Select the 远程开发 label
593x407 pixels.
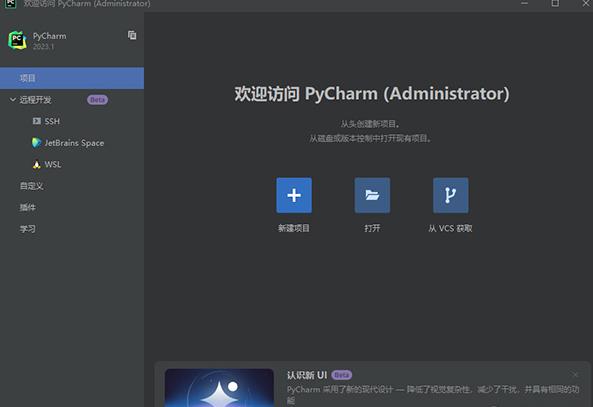tap(35, 100)
